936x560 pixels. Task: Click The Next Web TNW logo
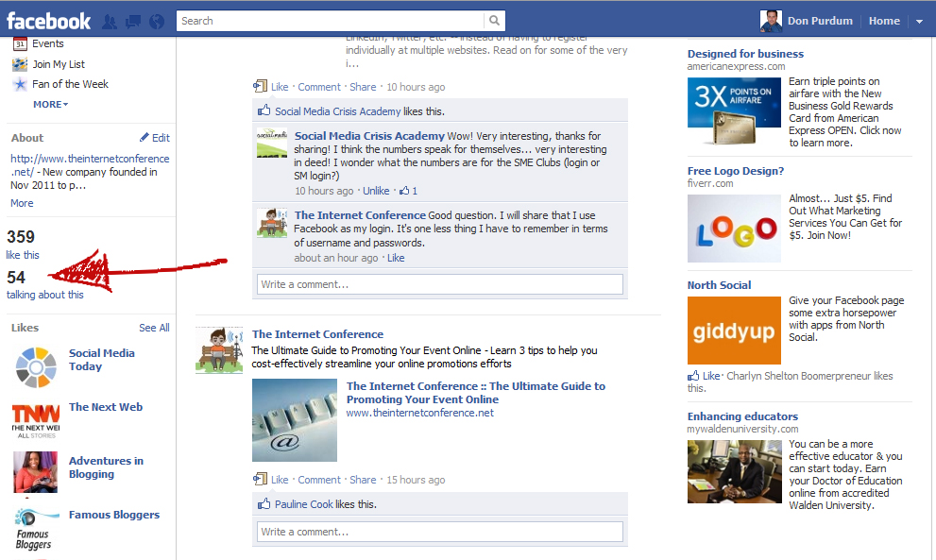36,421
